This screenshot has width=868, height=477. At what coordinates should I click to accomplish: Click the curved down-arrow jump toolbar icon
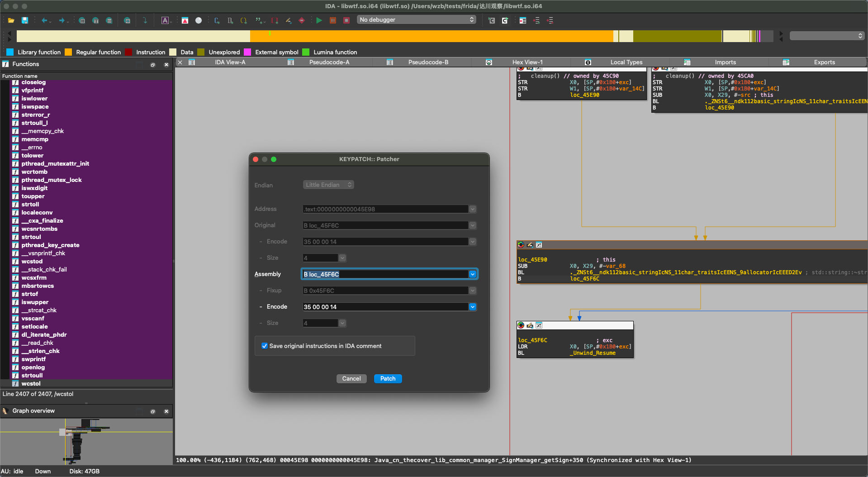pos(145,20)
